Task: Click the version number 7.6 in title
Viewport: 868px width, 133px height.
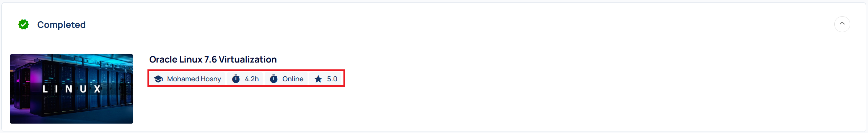Action: coord(210,60)
